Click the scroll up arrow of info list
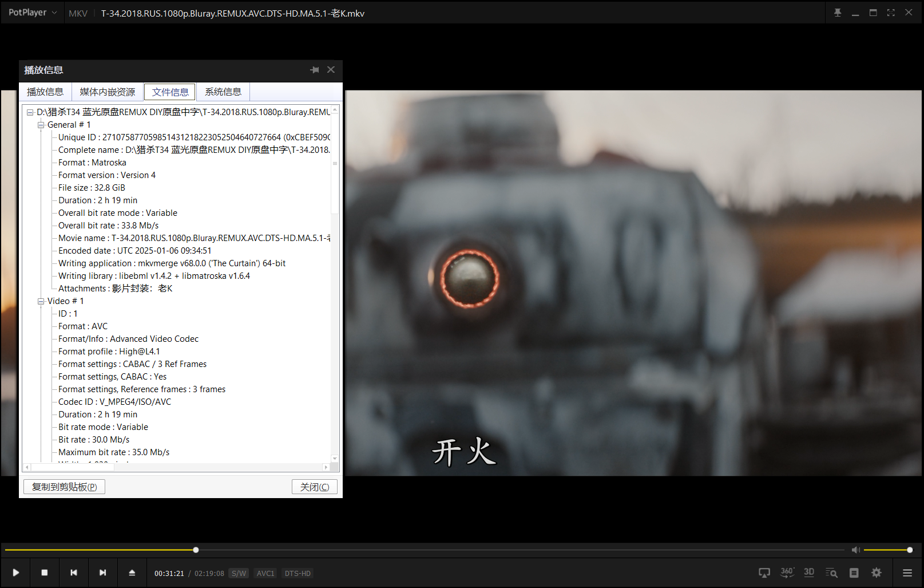Screen dimensions: 924x588 [x=335, y=110]
